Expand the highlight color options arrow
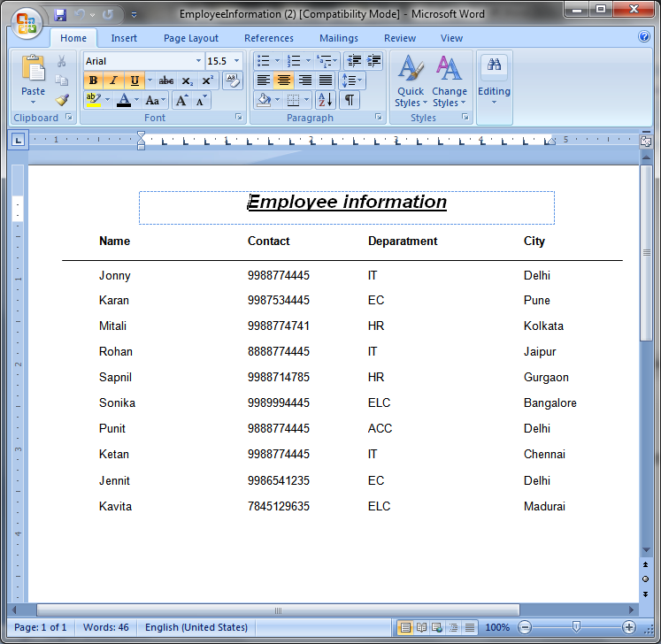 point(107,100)
